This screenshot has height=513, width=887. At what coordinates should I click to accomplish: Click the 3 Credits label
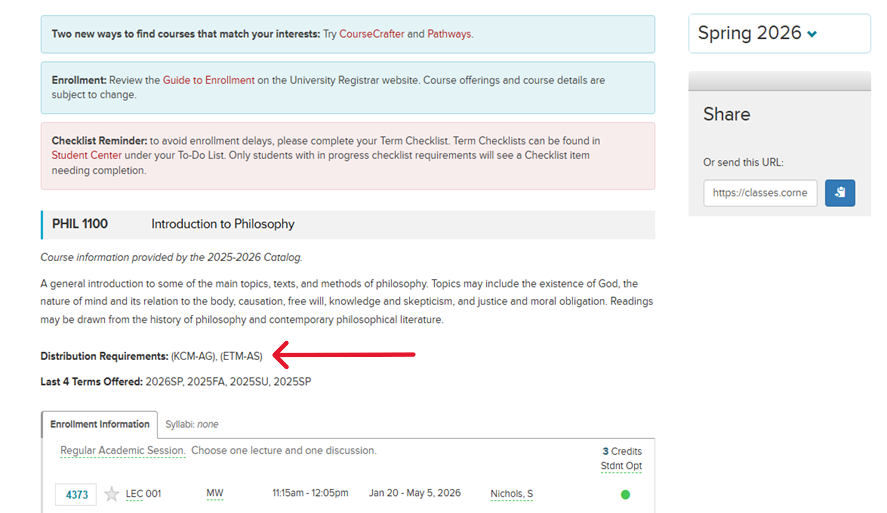point(622,451)
